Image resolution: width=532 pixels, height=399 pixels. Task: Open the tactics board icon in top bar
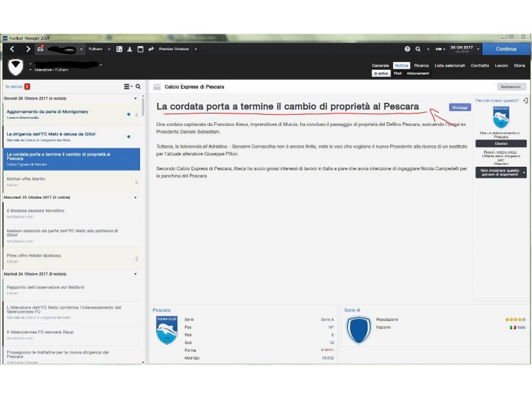point(119,49)
